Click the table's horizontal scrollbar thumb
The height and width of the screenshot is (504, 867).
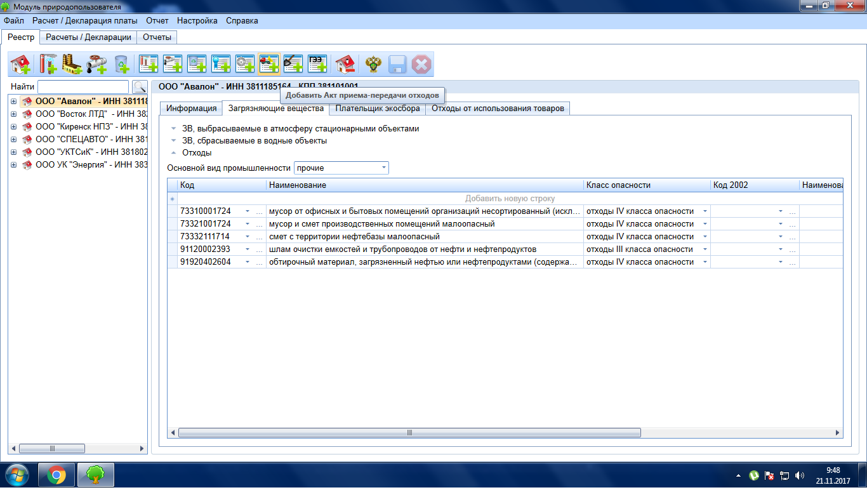pyautogui.click(x=409, y=433)
